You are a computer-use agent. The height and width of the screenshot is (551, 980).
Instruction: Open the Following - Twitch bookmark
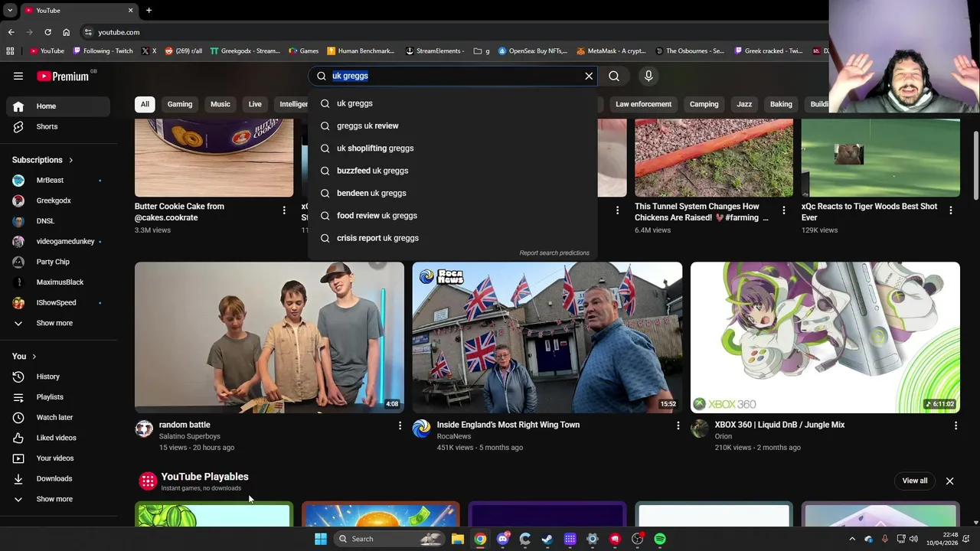coord(103,51)
